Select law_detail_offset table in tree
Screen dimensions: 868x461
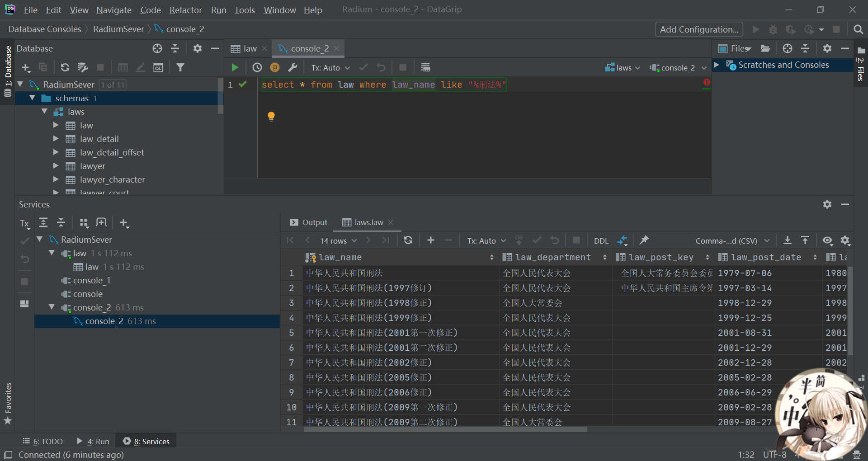(x=112, y=152)
